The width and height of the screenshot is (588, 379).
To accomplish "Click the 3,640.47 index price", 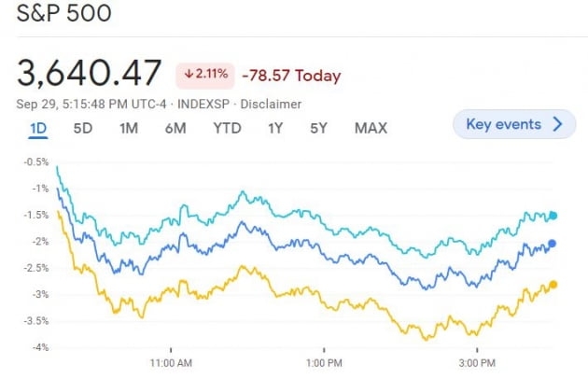I will [x=90, y=74].
